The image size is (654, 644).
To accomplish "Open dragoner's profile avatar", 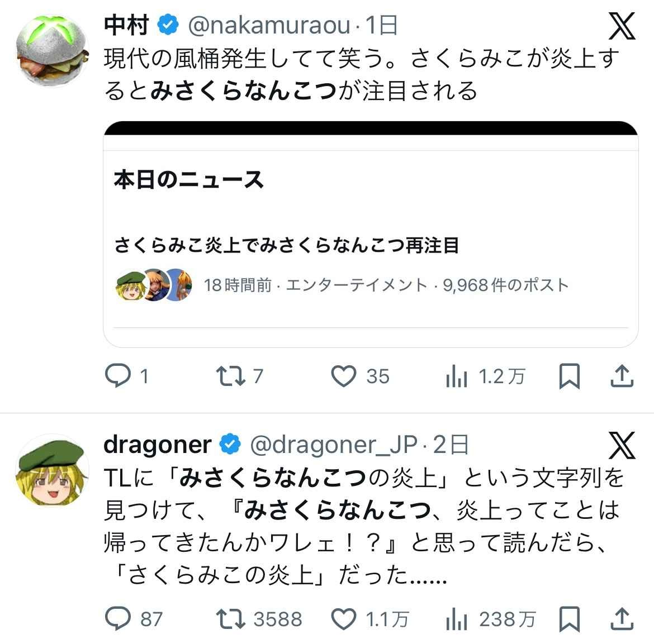I will click(x=53, y=469).
